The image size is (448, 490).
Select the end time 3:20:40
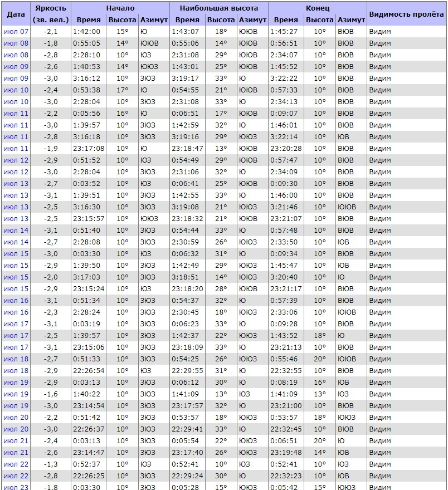coord(284,277)
